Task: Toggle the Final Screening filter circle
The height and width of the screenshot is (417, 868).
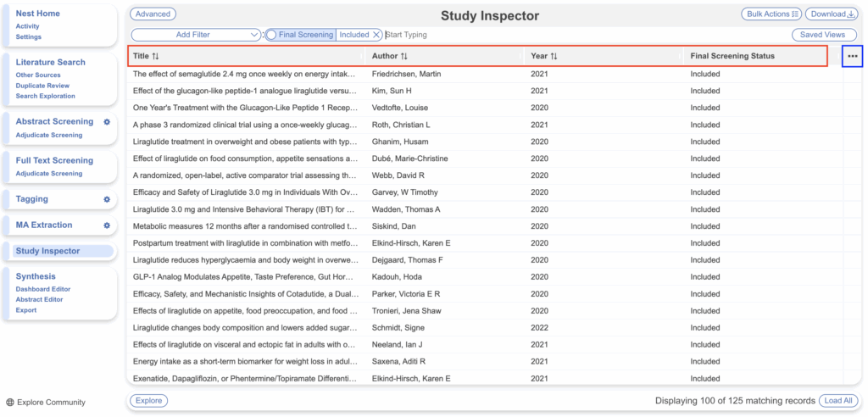Action: (271, 35)
